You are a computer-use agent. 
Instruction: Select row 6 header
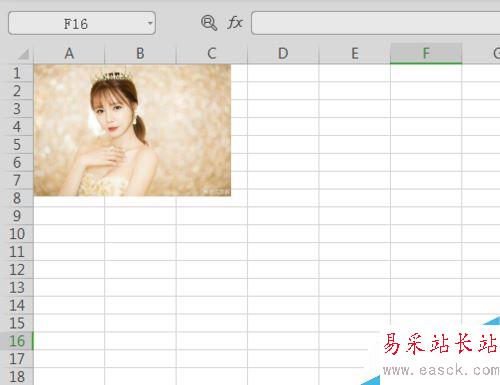click(17, 162)
